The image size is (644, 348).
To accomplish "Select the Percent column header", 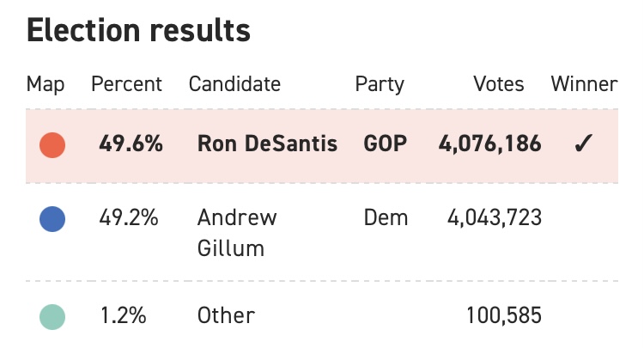I will [x=126, y=84].
